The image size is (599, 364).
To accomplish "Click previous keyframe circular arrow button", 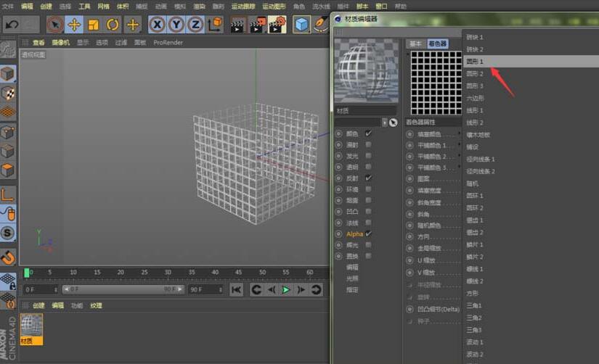I will (256, 290).
